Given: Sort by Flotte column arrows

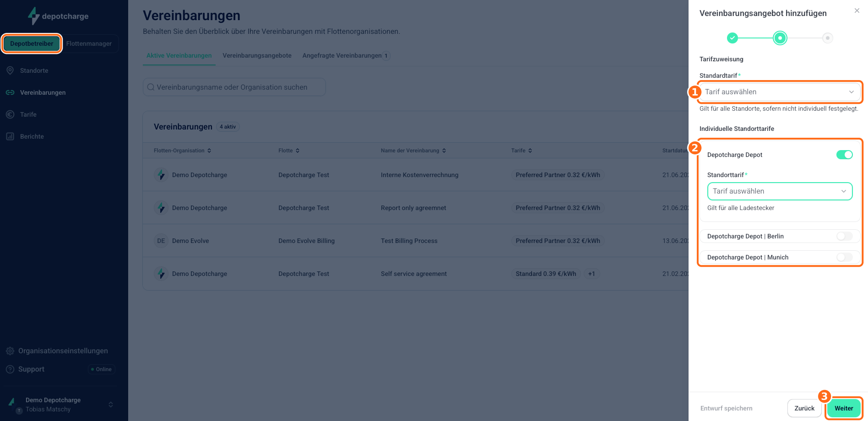Looking at the screenshot, I should point(298,151).
